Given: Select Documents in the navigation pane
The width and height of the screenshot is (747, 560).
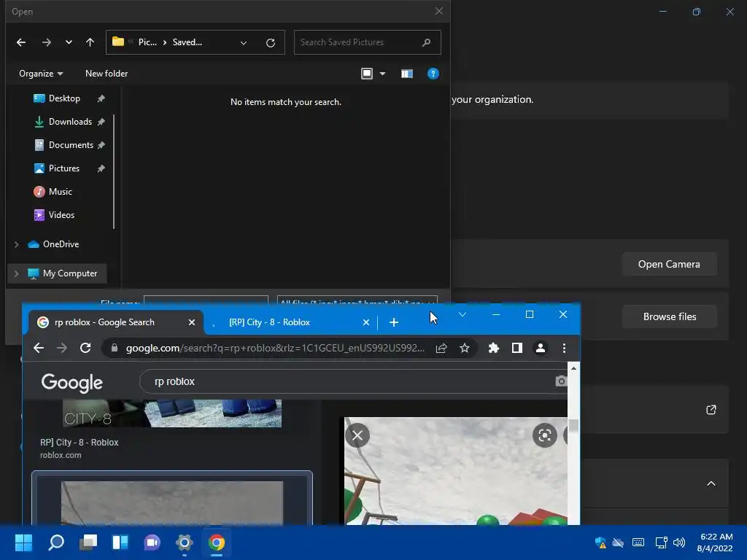Looking at the screenshot, I should pyautogui.click(x=71, y=145).
